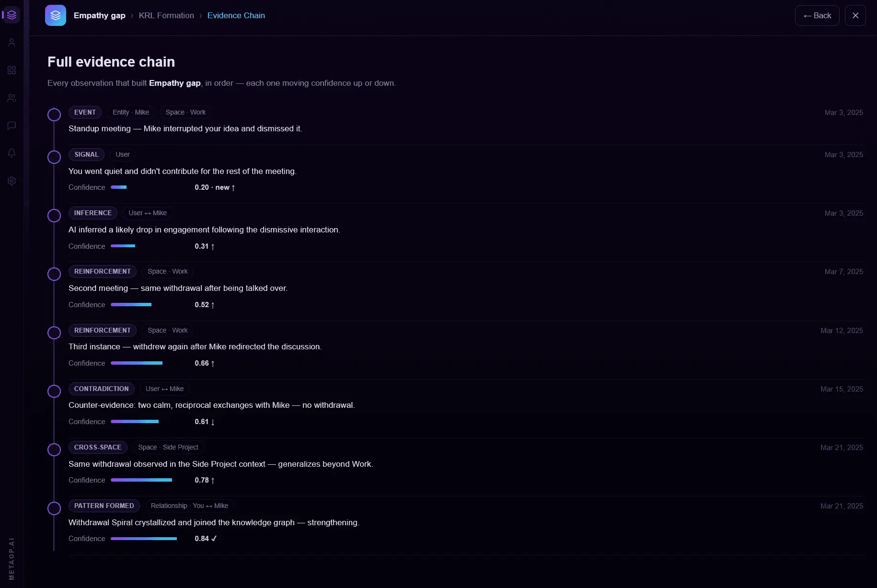Click the REINFORCEMENT tag dated Mar 7
877x588 pixels.
click(x=103, y=271)
